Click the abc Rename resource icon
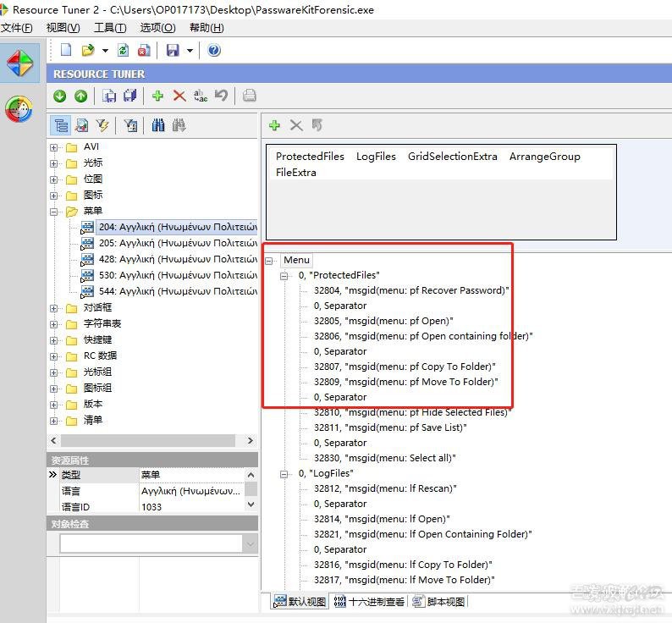 point(200,96)
